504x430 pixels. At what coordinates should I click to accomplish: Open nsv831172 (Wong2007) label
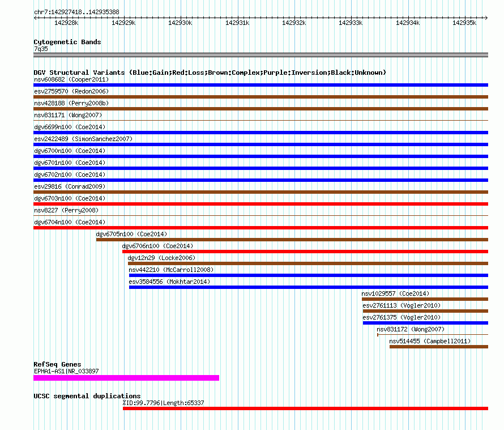point(411,329)
